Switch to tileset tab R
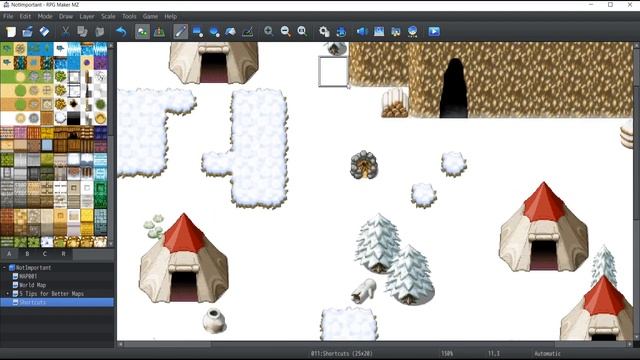 (63, 254)
